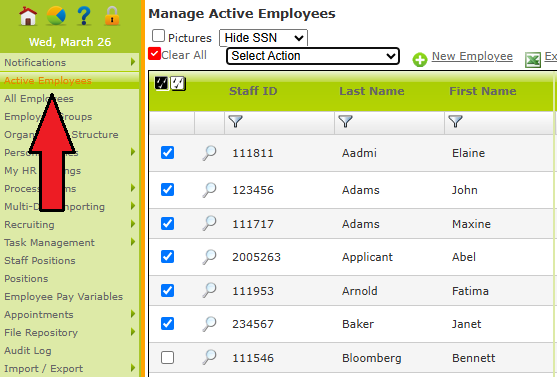557x377 pixels.
Task: Uncheck row for staff 111811
Action: pos(167,152)
